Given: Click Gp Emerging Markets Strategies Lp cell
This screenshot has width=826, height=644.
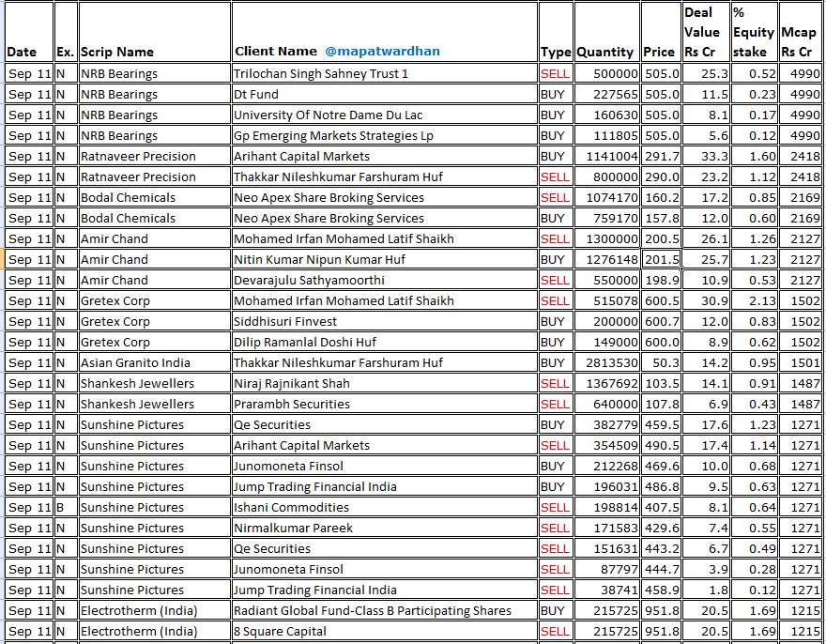Looking at the screenshot, I should click(385, 135).
